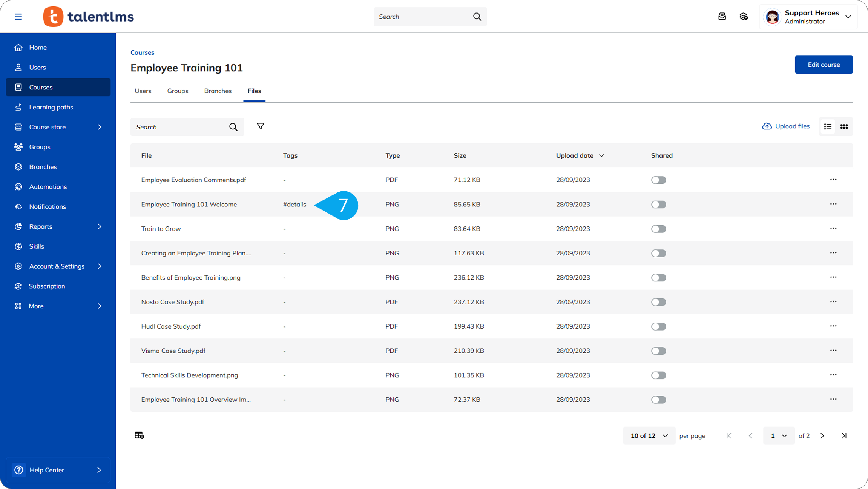868x489 pixels.
Task: Open options for Train to Grow file
Action: click(833, 228)
